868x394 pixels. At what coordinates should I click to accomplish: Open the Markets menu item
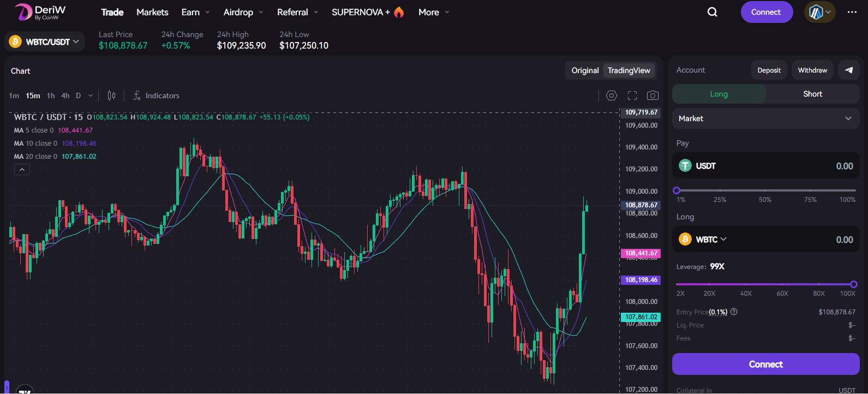point(152,12)
